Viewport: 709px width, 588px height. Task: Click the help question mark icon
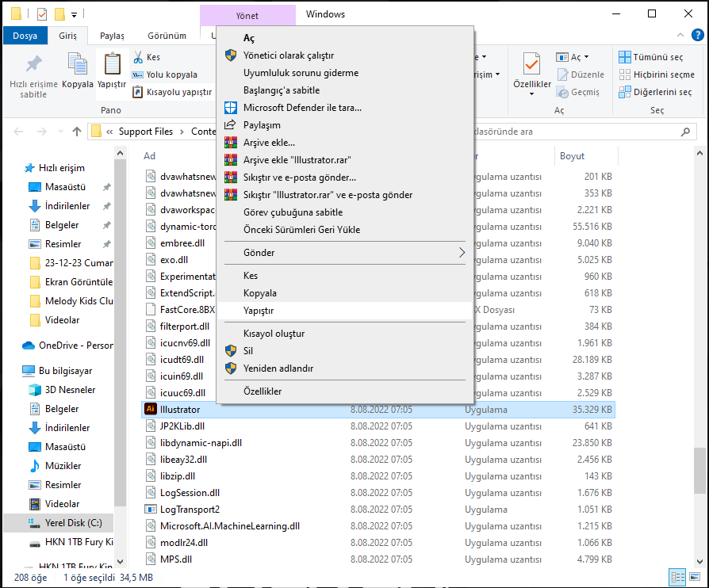[x=697, y=35]
